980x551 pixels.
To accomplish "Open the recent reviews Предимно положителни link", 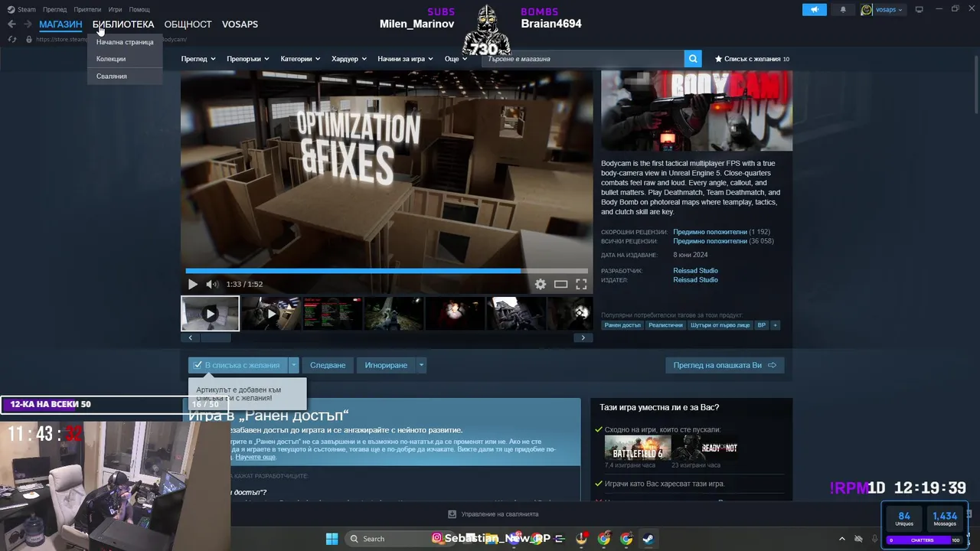I will click(710, 232).
